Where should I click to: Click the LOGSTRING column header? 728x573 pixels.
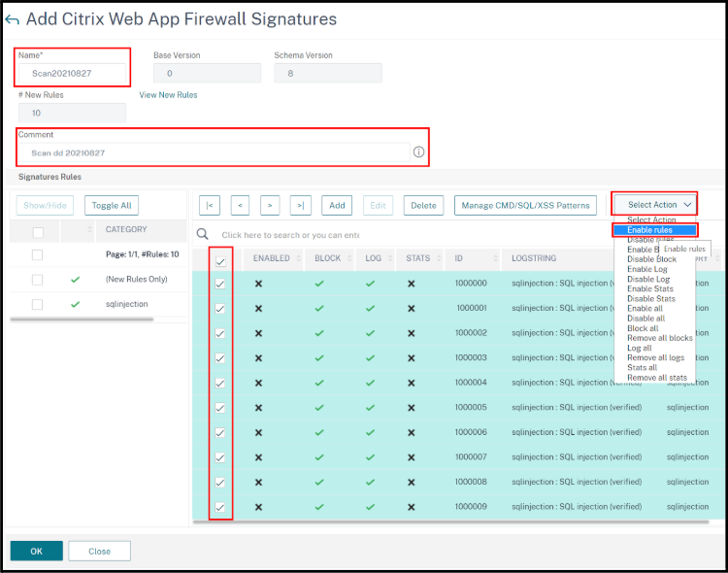534,258
